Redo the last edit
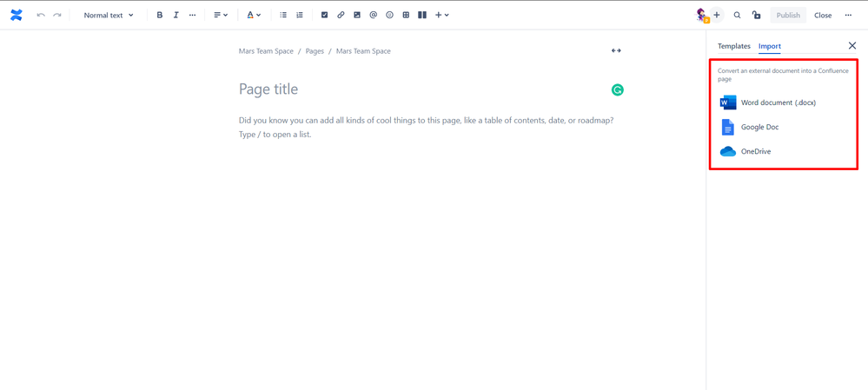The image size is (868, 390). point(57,16)
